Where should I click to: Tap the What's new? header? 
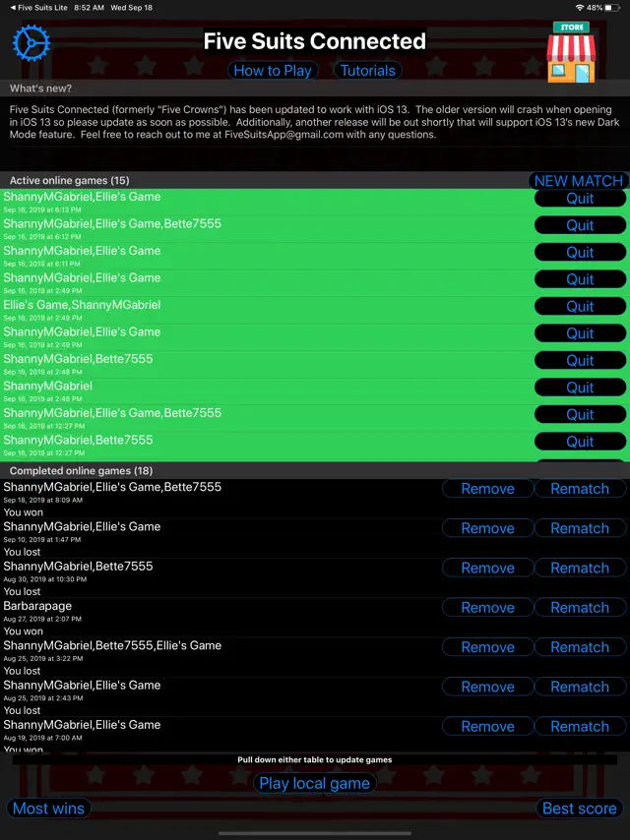click(x=315, y=89)
